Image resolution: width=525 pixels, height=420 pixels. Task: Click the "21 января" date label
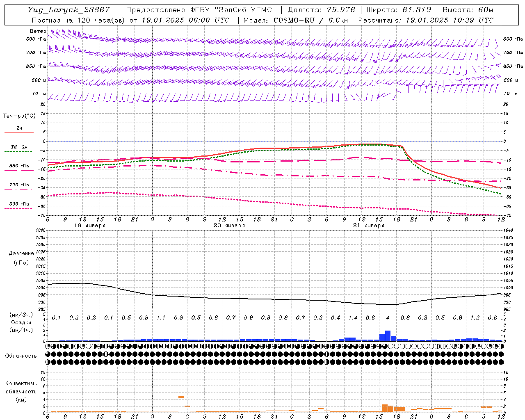coord(369,226)
